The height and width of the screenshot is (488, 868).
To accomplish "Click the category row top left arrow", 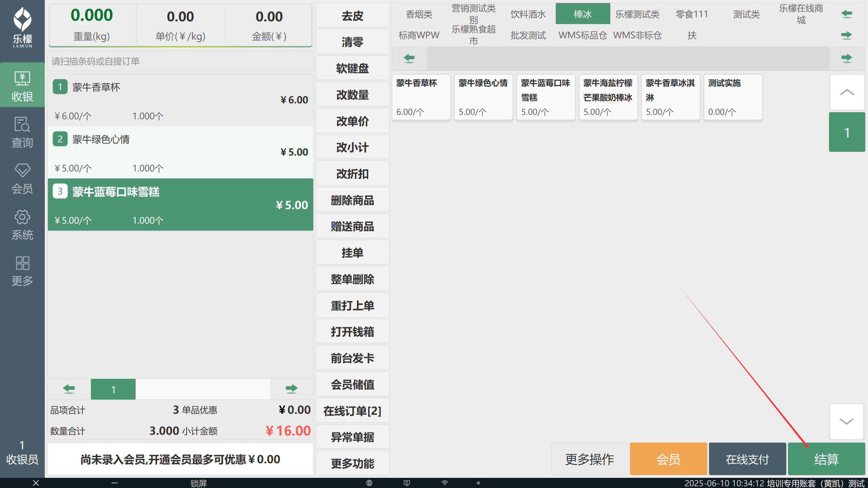I will click(x=847, y=14).
